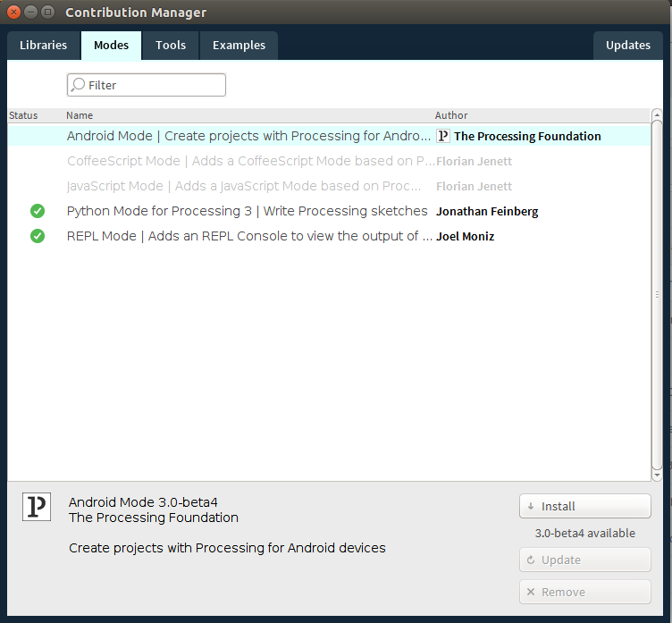Select the CoffeeScript Mode row
Image resolution: width=672 pixels, height=623 pixels.
click(x=329, y=161)
